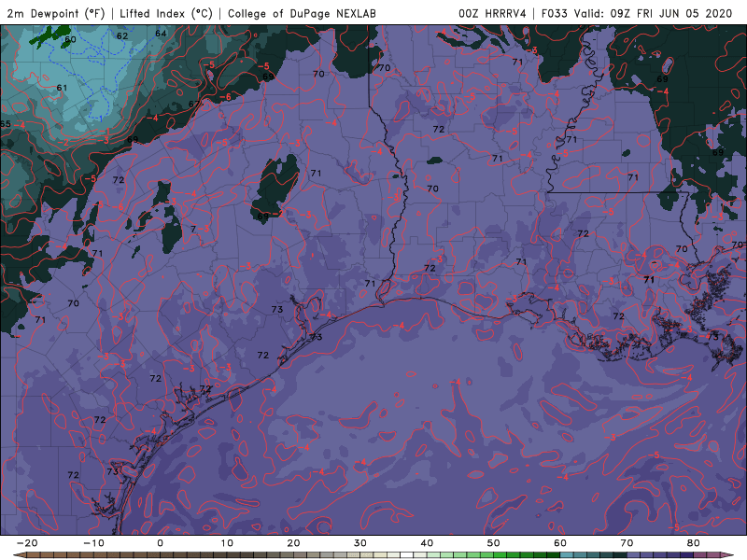Click the "09Z FRI JUN 05 2020" valid time
Screen dimensions: 747x560
[670, 14]
